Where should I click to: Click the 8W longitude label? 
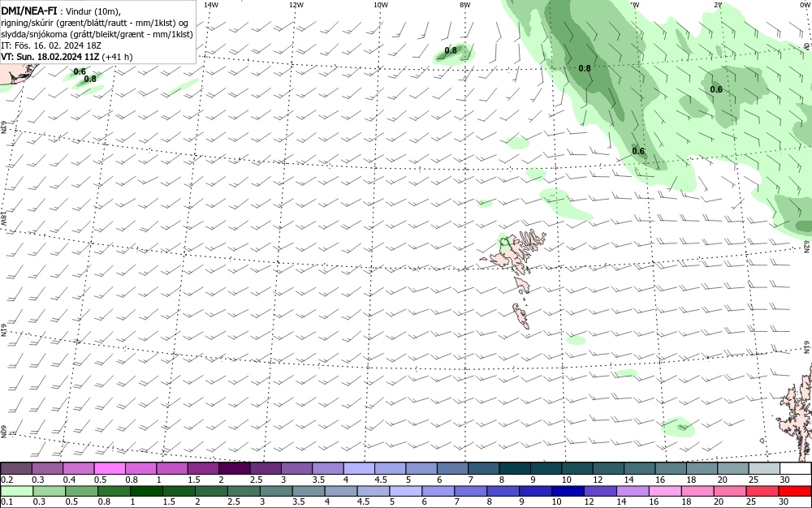[x=465, y=5]
